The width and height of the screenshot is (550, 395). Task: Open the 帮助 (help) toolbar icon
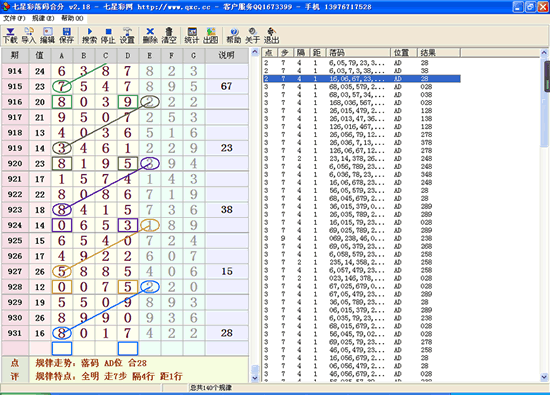(234, 35)
